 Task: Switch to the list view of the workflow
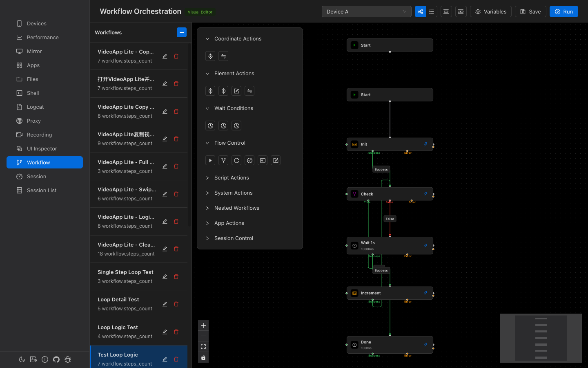click(431, 11)
